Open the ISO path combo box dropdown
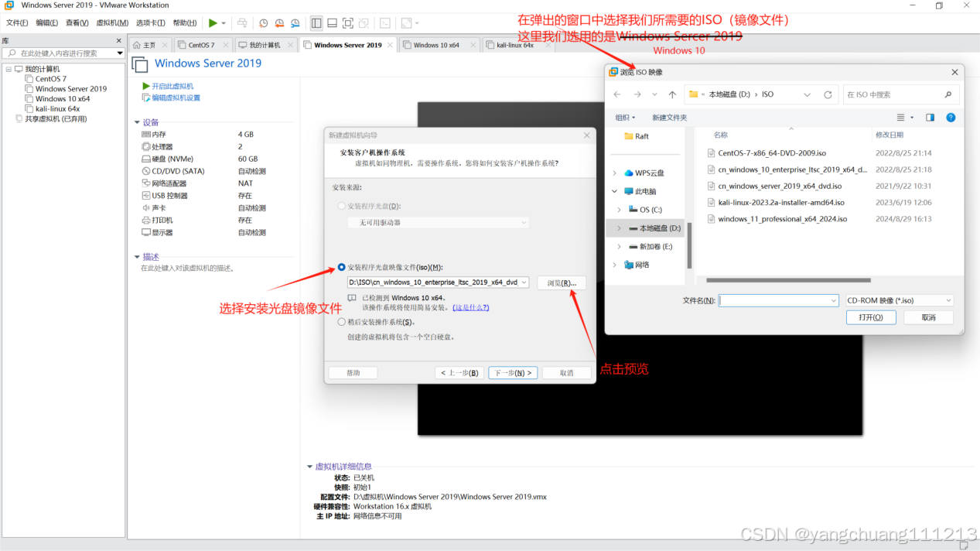The image size is (980, 551). point(524,282)
